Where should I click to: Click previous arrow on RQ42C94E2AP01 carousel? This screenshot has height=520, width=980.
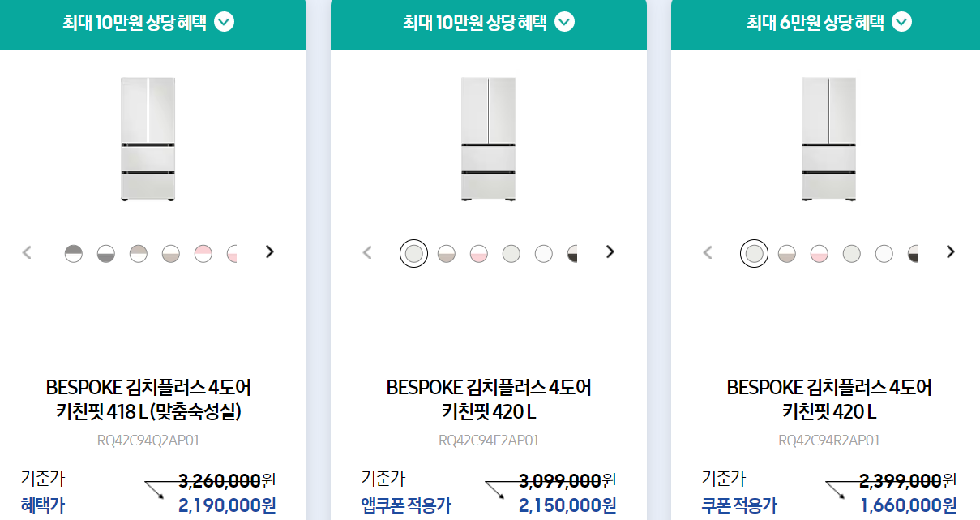pos(367,252)
